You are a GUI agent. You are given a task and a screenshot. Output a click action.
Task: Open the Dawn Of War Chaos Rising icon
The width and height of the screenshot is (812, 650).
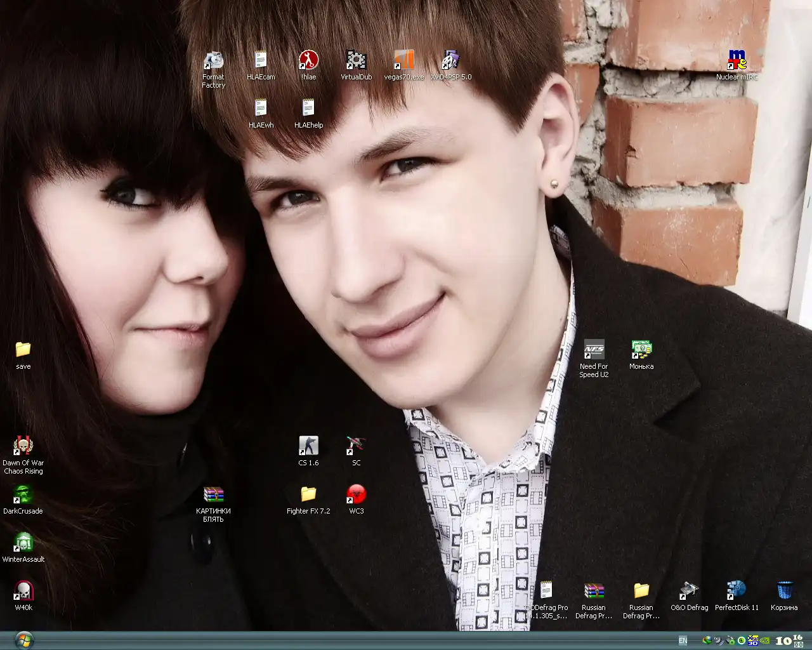pyautogui.click(x=23, y=446)
